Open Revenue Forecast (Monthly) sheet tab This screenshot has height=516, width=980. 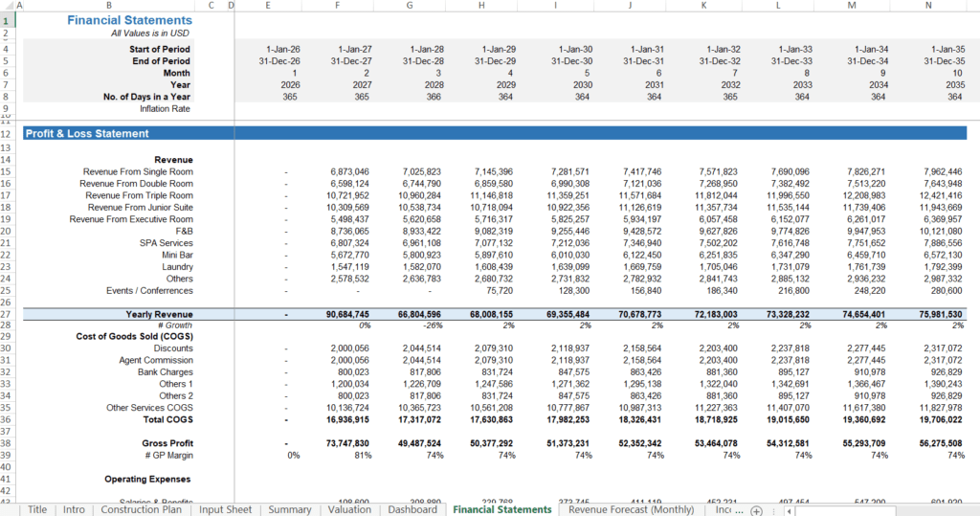[x=632, y=509]
